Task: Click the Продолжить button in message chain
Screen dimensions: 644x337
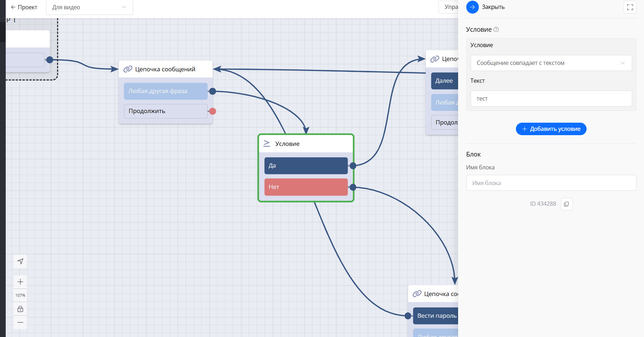Action: click(166, 111)
